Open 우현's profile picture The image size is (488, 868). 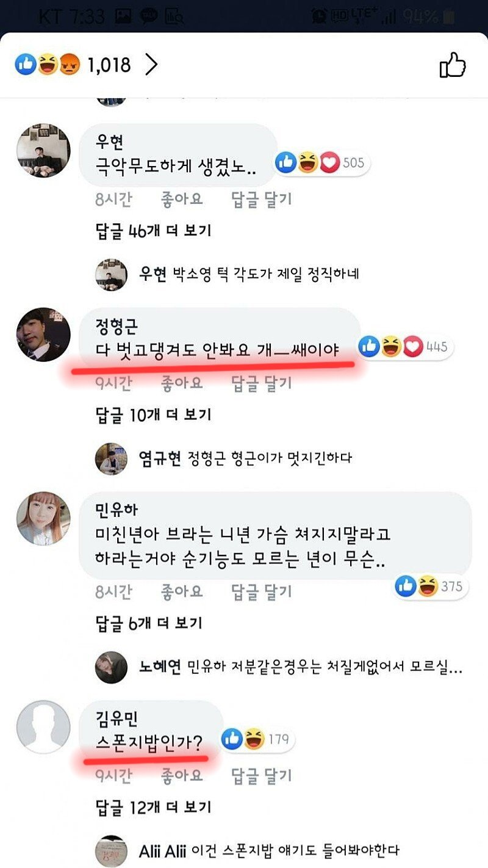click(x=43, y=150)
